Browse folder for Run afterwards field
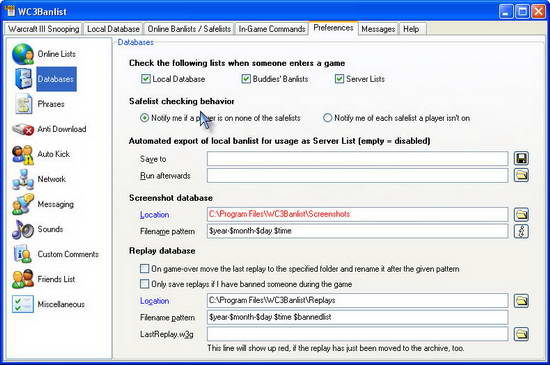Screen dimensions: 550x365 pos(521,175)
